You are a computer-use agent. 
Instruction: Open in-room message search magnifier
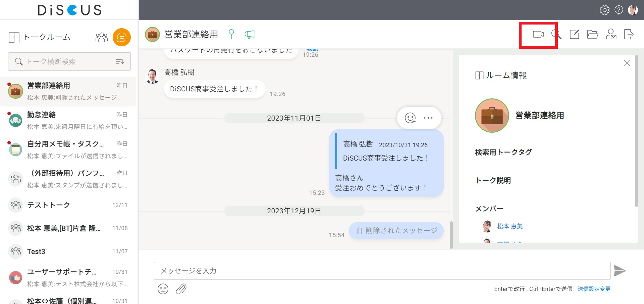pos(556,34)
